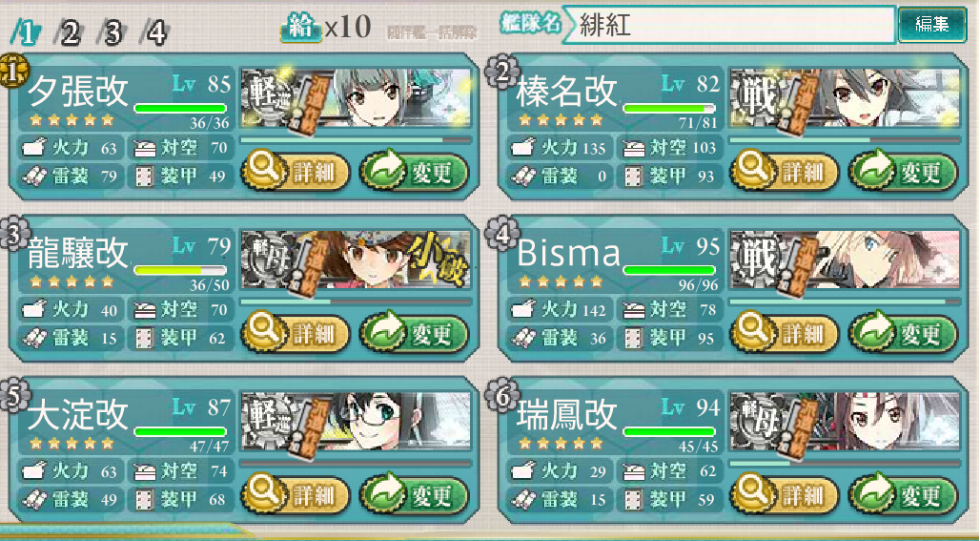The width and height of the screenshot is (980, 541).
Task: Select fleet tab 2
Action: pos(67,32)
